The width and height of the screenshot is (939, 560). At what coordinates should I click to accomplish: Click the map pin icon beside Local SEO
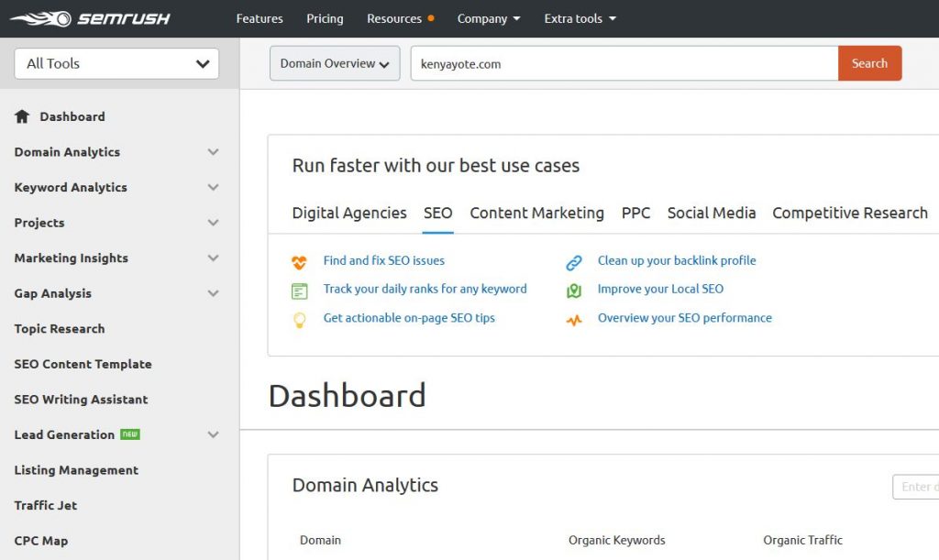[574, 291]
